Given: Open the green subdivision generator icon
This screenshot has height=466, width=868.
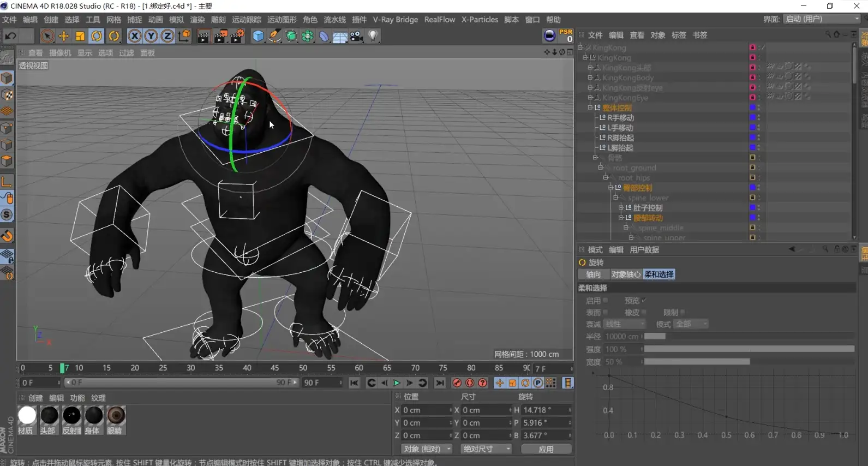Looking at the screenshot, I should coord(291,36).
